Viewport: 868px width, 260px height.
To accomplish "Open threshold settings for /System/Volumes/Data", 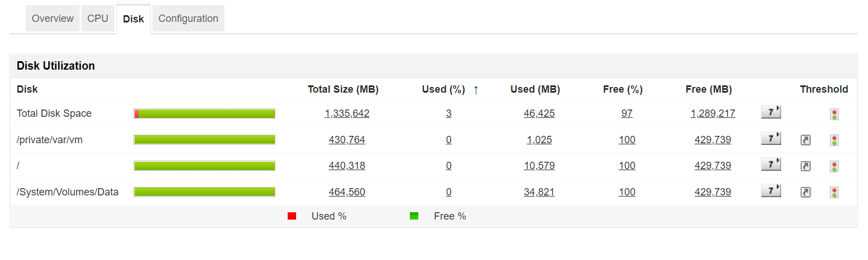I will point(834,193).
